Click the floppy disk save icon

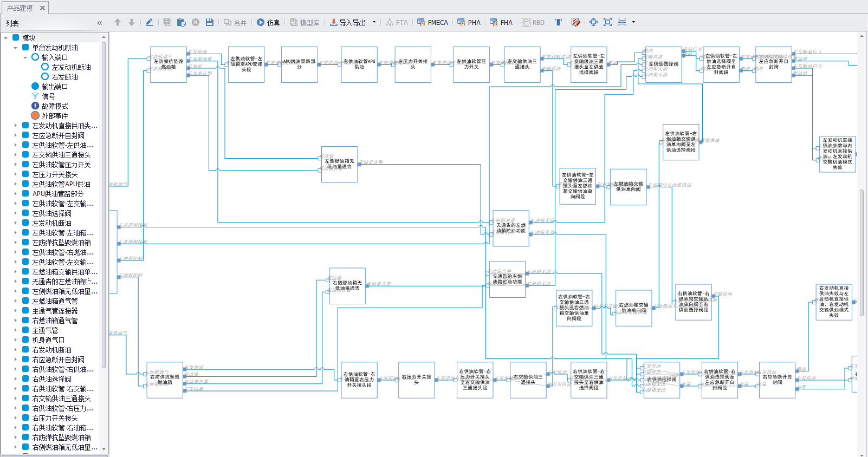pos(210,22)
